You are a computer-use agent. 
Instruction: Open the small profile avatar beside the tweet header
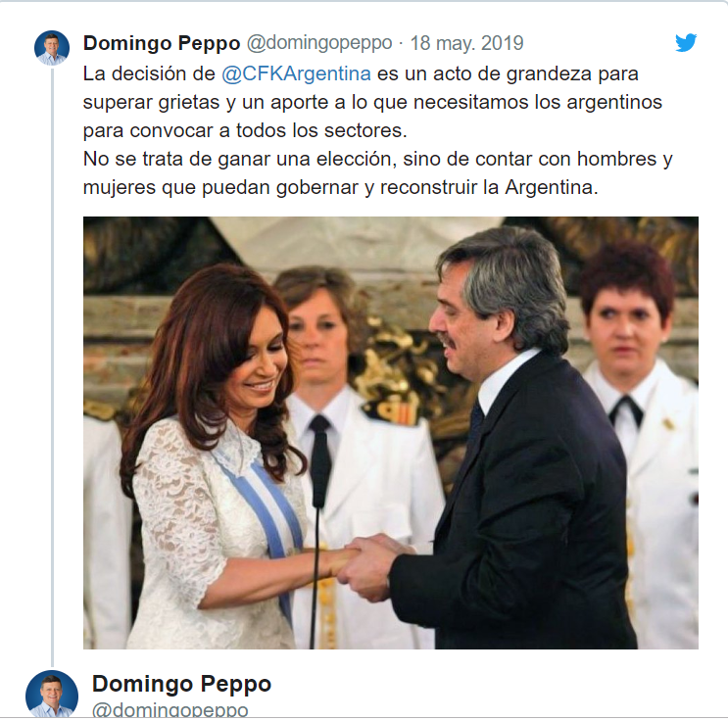[52, 48]
